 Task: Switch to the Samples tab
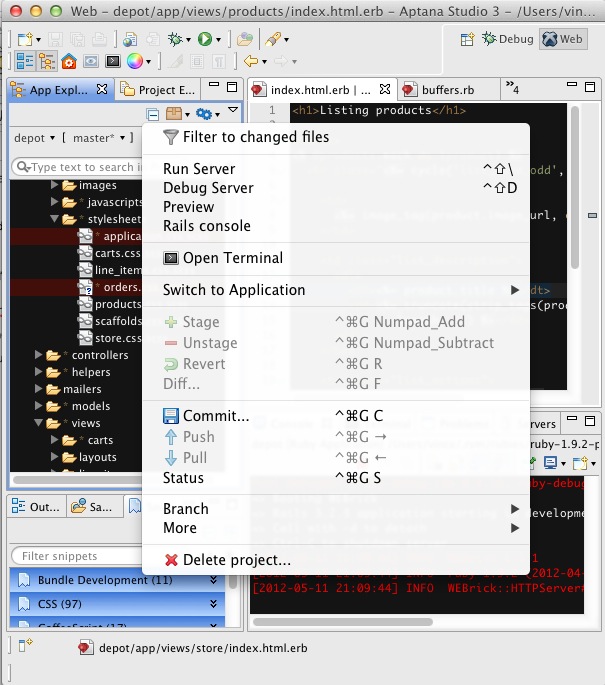[x=93, y=507]
